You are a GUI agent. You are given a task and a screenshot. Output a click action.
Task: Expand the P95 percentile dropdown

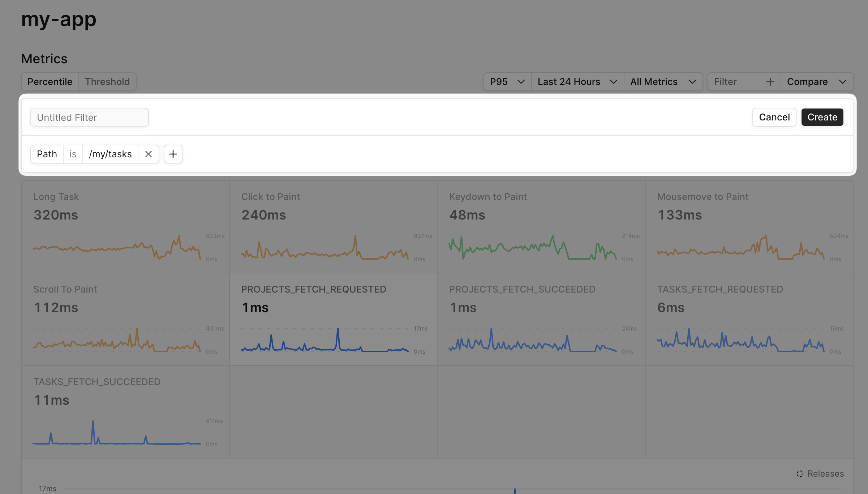[x=506, y=81]
